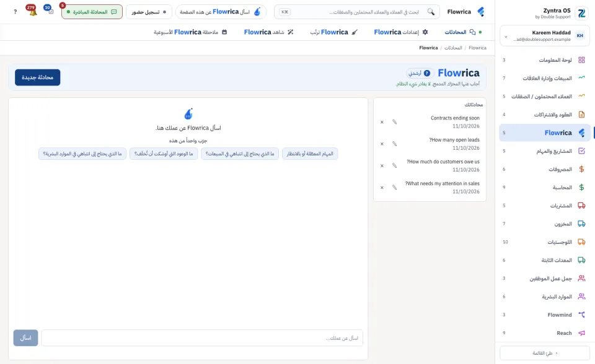Open the projects and tasks (المشاريع والمهام) checkbox icon
This screenshot has width=595, height=364.
(x=581, y=151)
